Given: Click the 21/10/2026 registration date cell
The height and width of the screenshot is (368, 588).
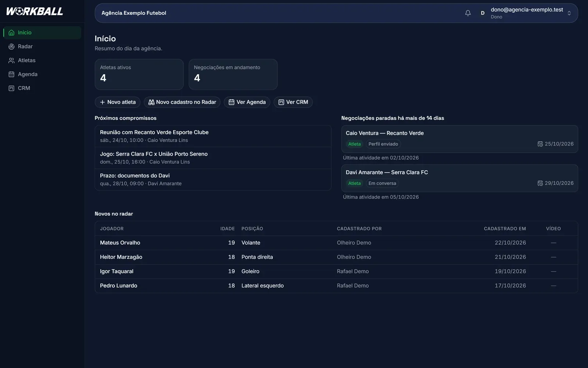Looking at the screenshot, I should [510, 257].
